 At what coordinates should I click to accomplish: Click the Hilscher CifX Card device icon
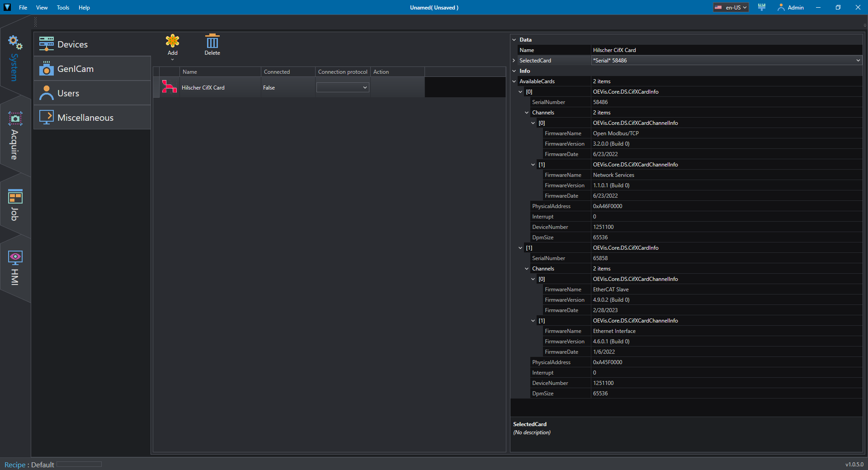[x=170, y=87]
